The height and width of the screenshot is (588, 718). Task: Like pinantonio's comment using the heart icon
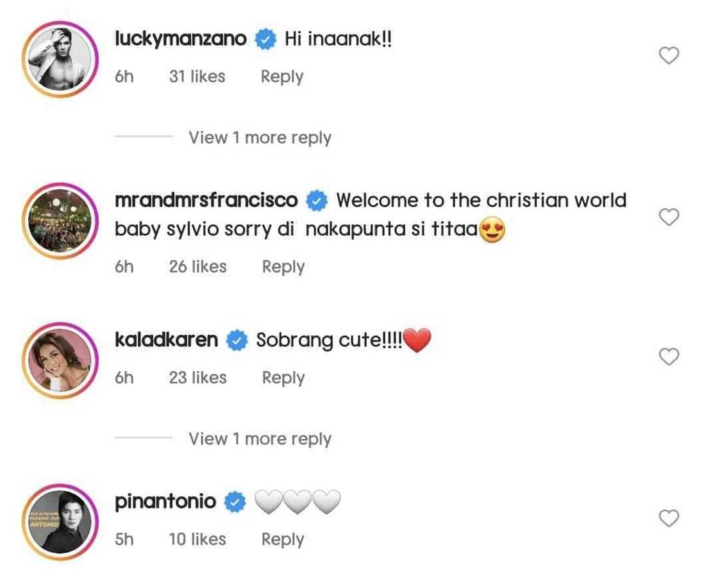[x=669, y=518]
